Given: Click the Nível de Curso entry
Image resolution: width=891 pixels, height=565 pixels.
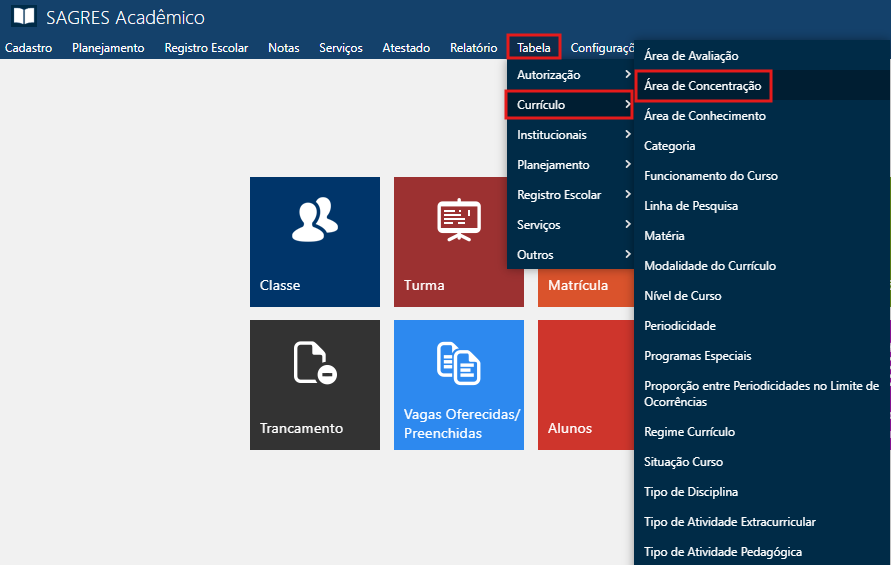Looking at the screenshot, I should (x=682, y=296).
